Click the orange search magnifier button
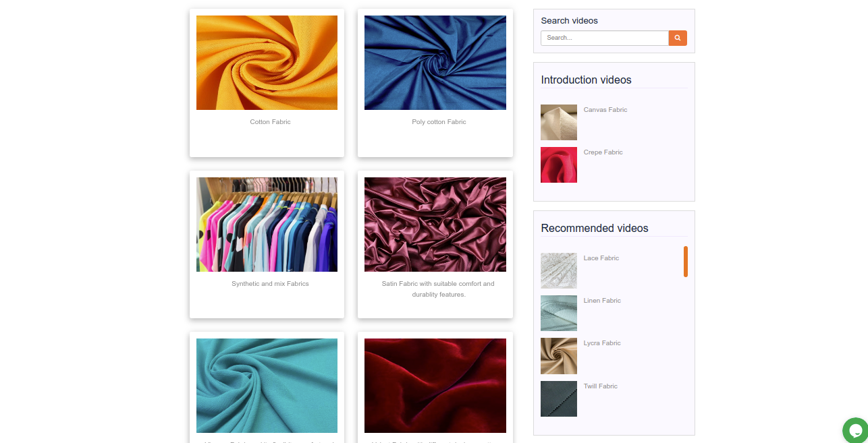868x443 pixels. pyautogui.click(x=678, y=38)
